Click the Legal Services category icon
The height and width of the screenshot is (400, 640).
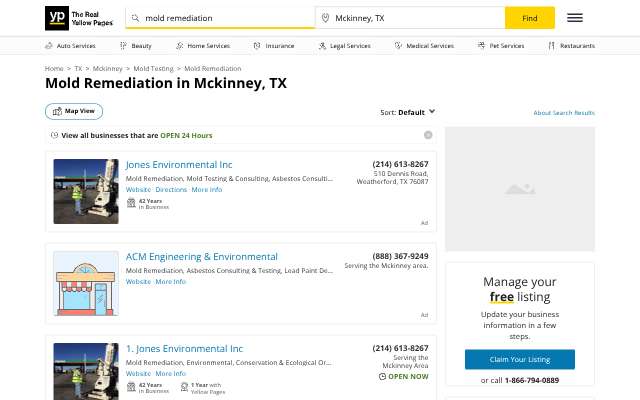coord(322,46)
